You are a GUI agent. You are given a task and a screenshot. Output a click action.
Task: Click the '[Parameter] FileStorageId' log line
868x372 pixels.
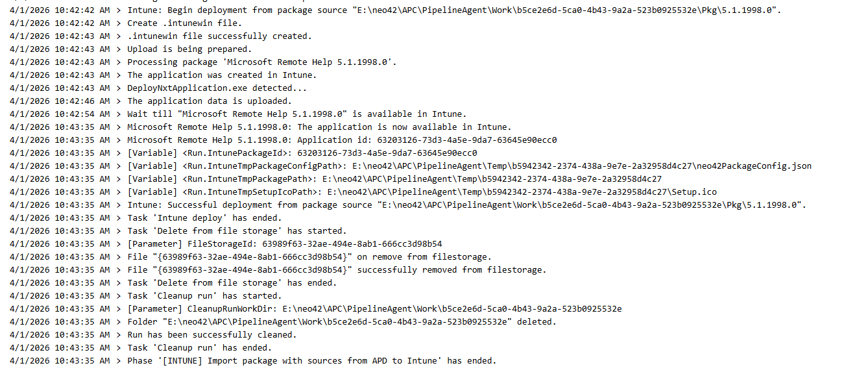pyautogui.click(x=284, y=244)
